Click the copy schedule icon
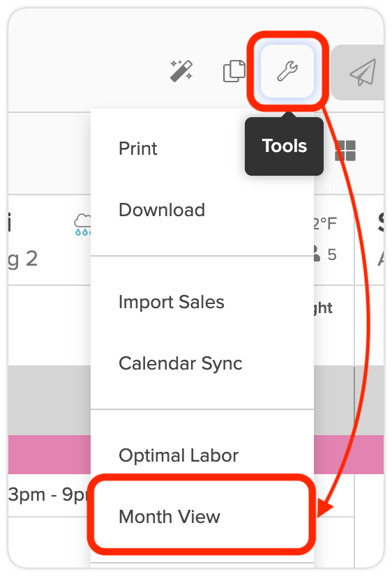Viewport: 392px width, 576px height. [234, 71]
